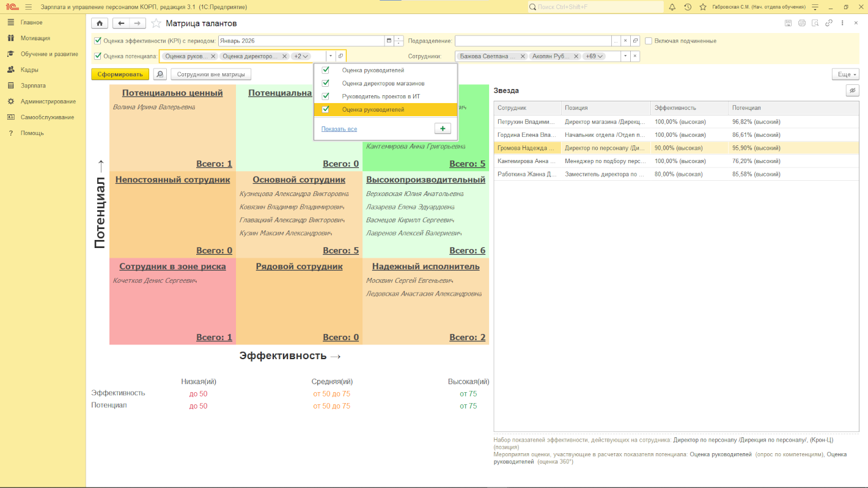Open Обучение и развитие section
Image resolution: width=868 pixels, height=488 pixels.
[x=49, y=54]
